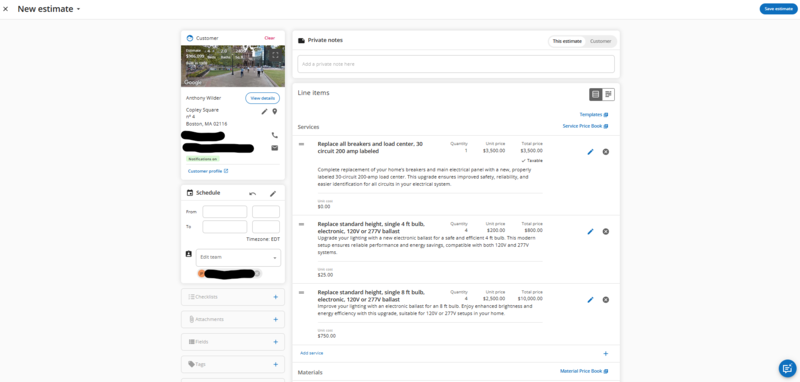Click the Save estimate button
Viewport: 800px width, 382px height.
pos(778,9)
